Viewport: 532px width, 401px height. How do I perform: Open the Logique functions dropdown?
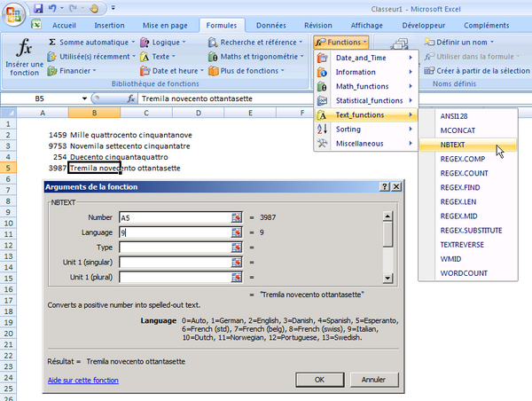coord(163,42)
